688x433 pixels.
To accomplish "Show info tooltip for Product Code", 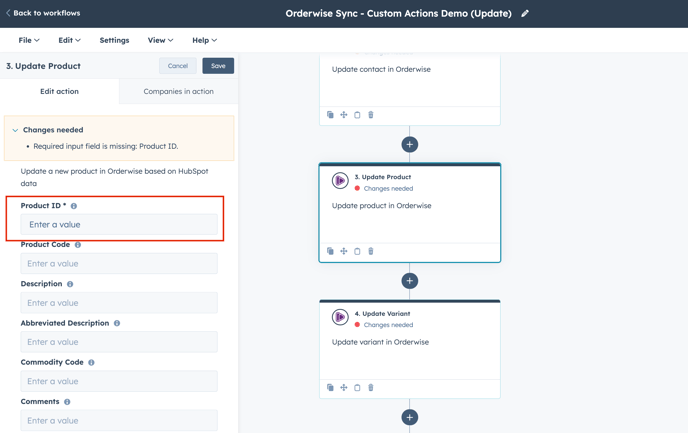I will 78,245.
